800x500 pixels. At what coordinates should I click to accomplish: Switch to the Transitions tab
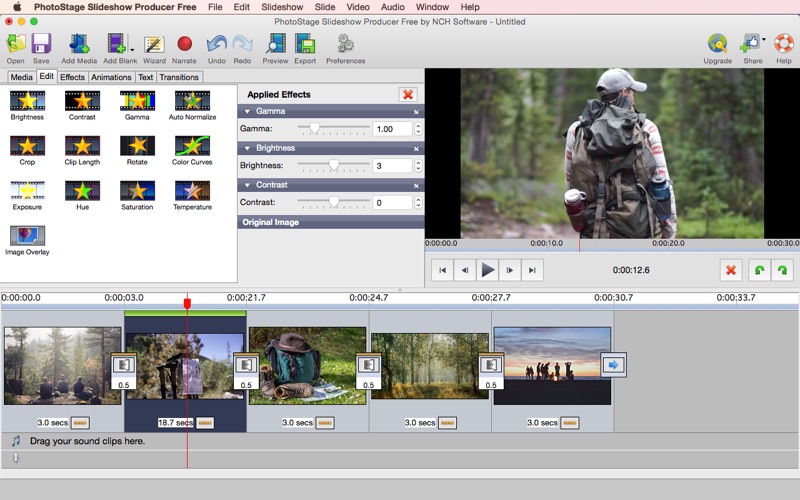coord(179,77)
